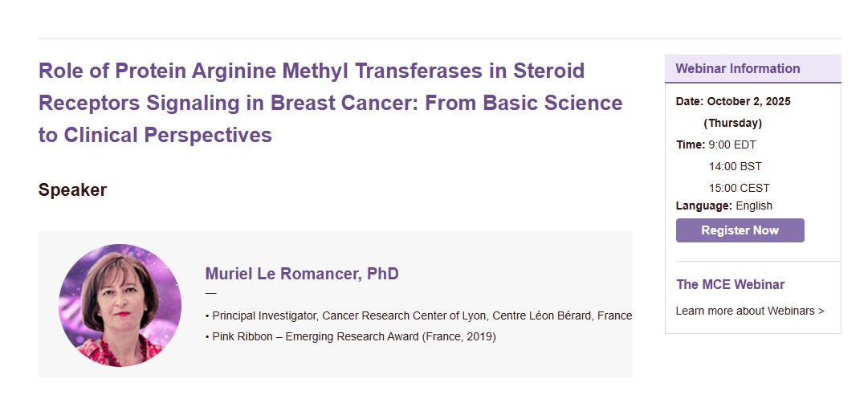Viewport: 868px width, 411px height.
Task: Click the speaker's circular portrait photo
Action: tap(120, 305)
